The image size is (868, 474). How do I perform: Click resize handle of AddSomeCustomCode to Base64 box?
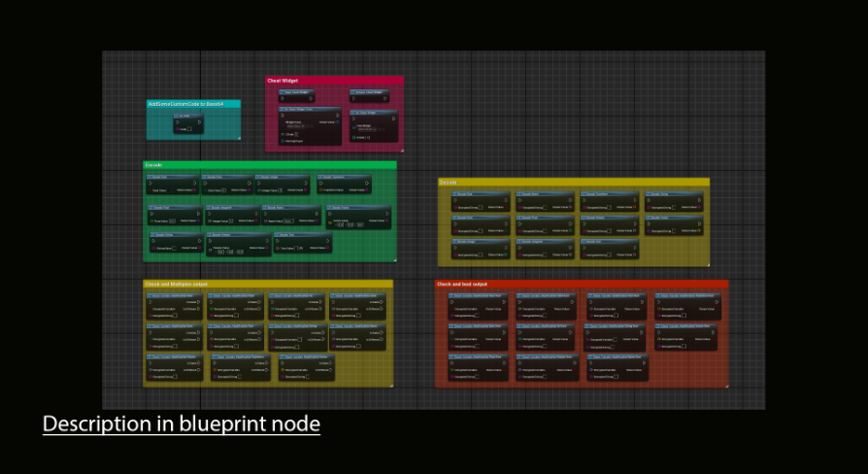(237, 137)
